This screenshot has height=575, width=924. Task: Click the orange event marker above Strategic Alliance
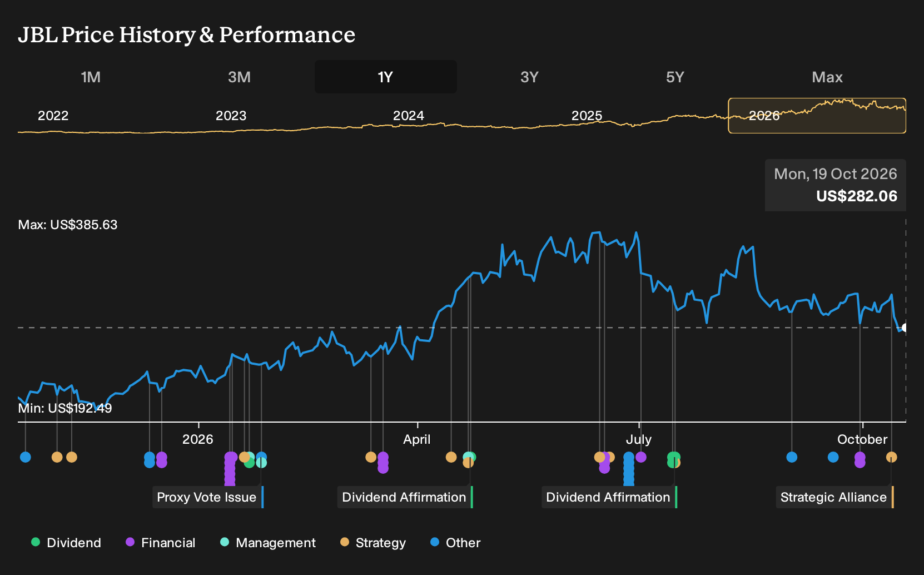tap(891, 457)
